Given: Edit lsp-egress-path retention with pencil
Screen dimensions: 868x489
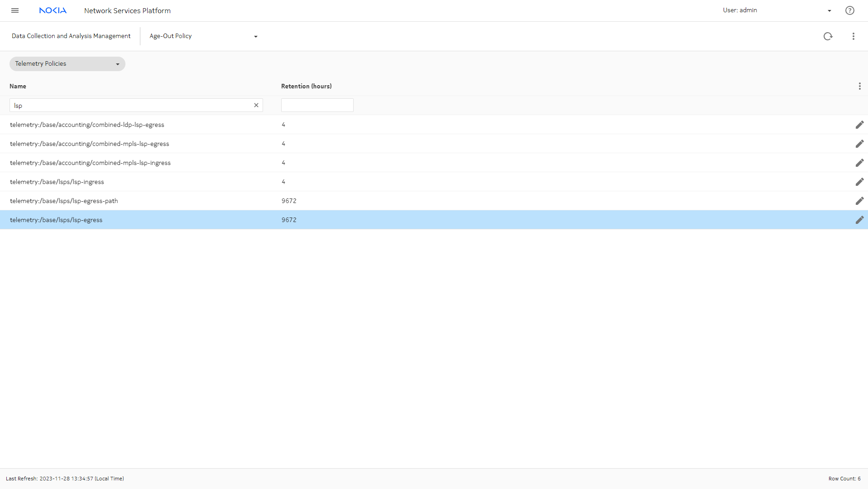Looking at the screenshot, I should point(859,201).
